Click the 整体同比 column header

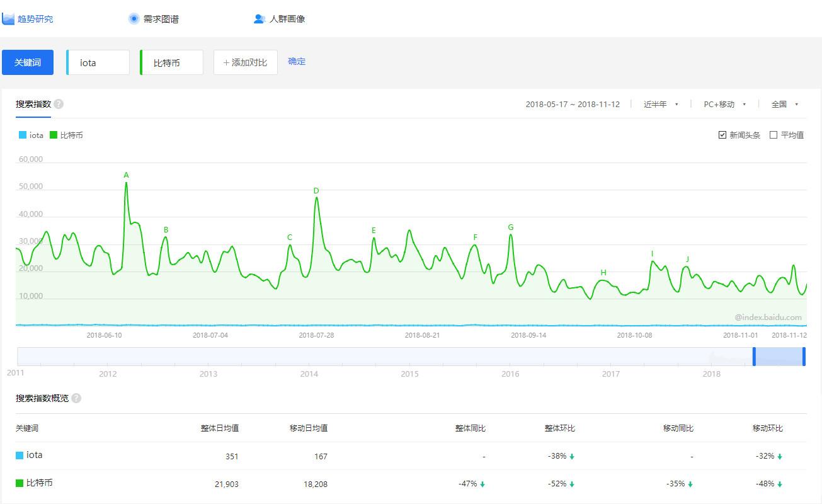[471, 428]
